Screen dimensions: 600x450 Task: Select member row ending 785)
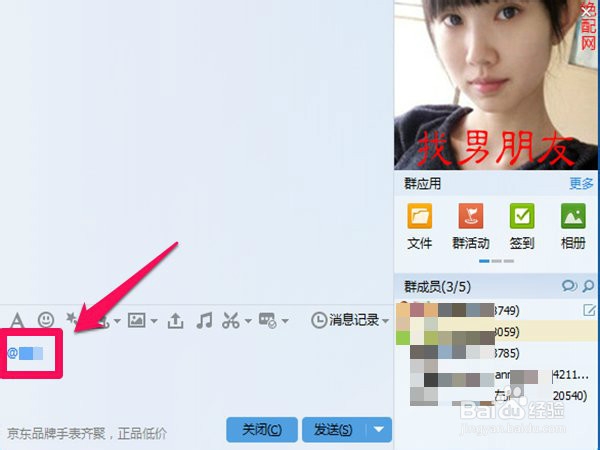(496, 353)
